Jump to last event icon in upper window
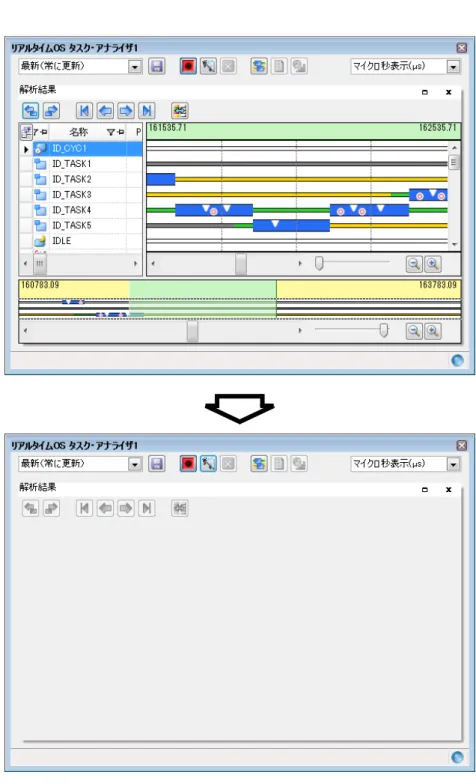This screenshot has width=476, height=784. click(x=146, y=110)
